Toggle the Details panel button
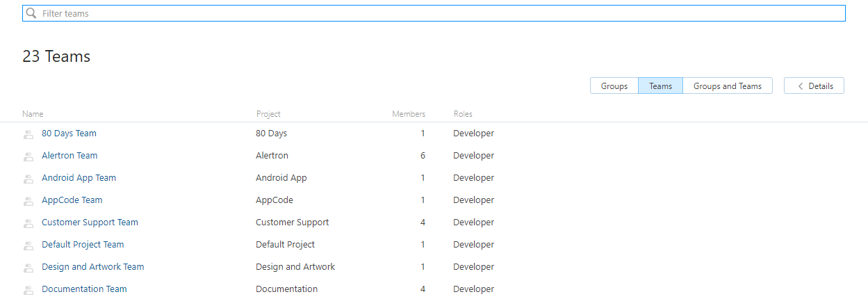This screenshot has width=868, height=299. (x=814, y=86)
